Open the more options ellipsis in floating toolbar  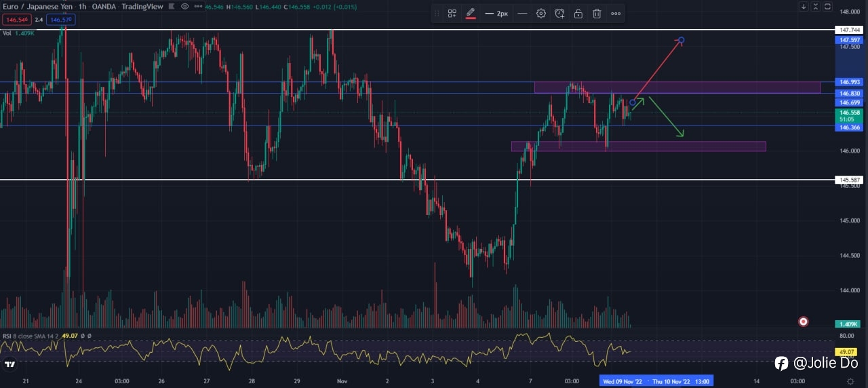click(x=616, y=14)
